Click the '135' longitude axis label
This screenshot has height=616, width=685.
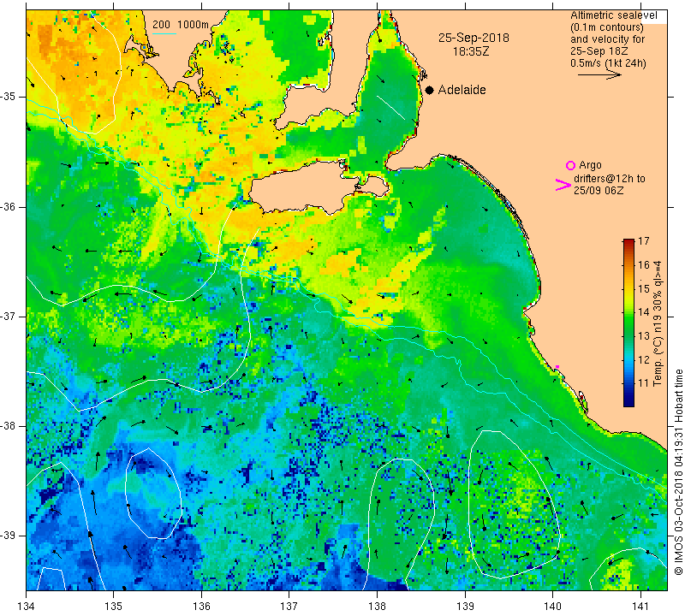click(x=114, y=607)
